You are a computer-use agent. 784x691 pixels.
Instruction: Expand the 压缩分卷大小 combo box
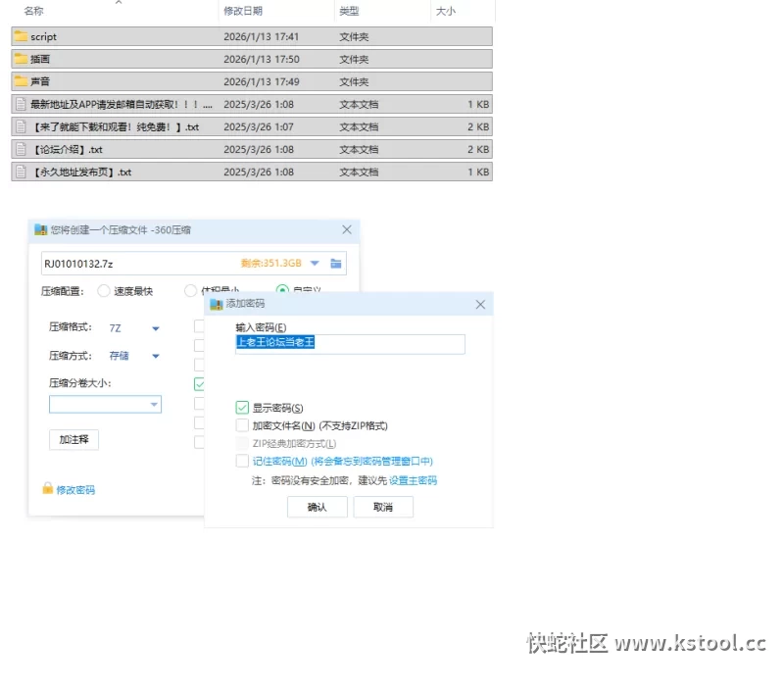154,404
